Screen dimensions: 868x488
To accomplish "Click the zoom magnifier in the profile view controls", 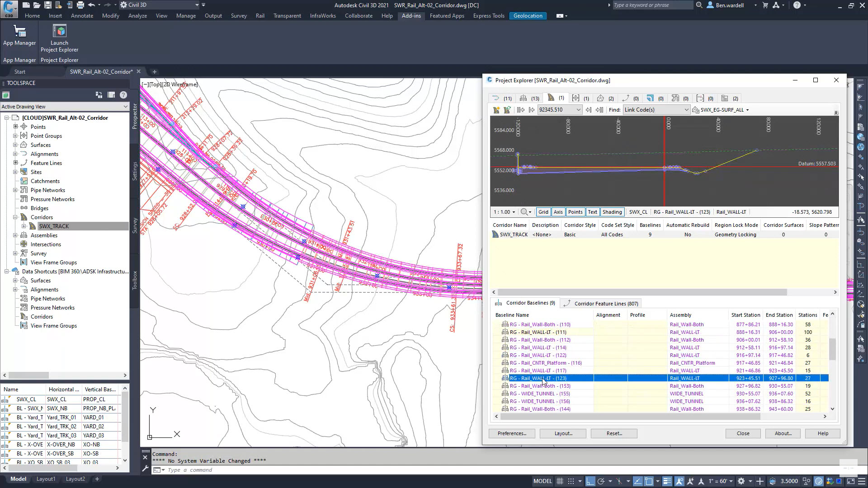I will [x=523, y=211].
